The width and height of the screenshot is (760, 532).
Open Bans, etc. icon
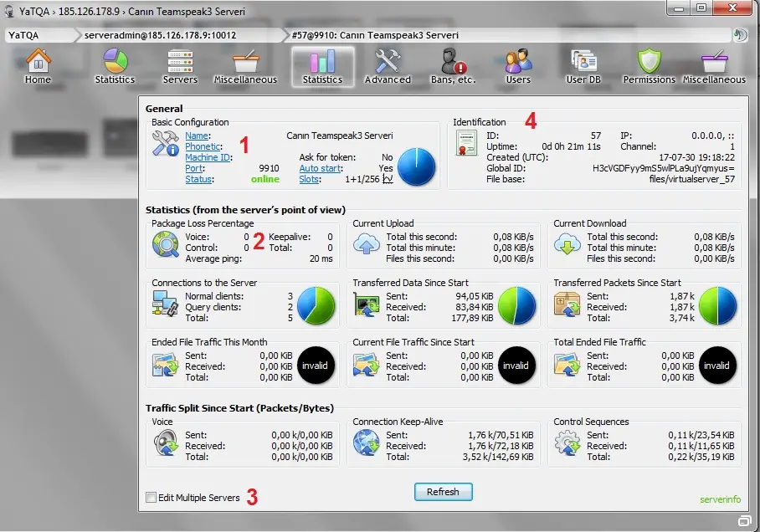pyautogui.click(x=453, y=67)
